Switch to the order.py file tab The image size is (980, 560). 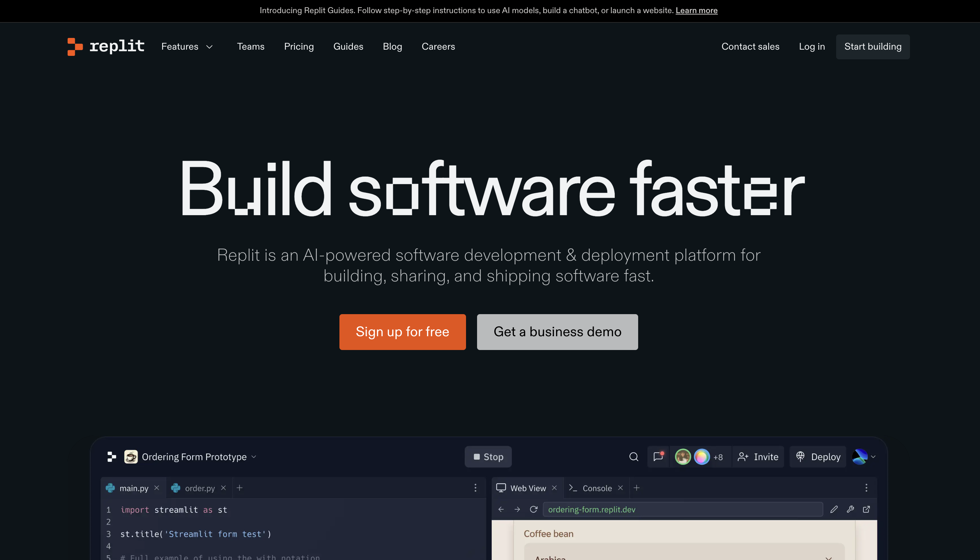pos(199,488)
